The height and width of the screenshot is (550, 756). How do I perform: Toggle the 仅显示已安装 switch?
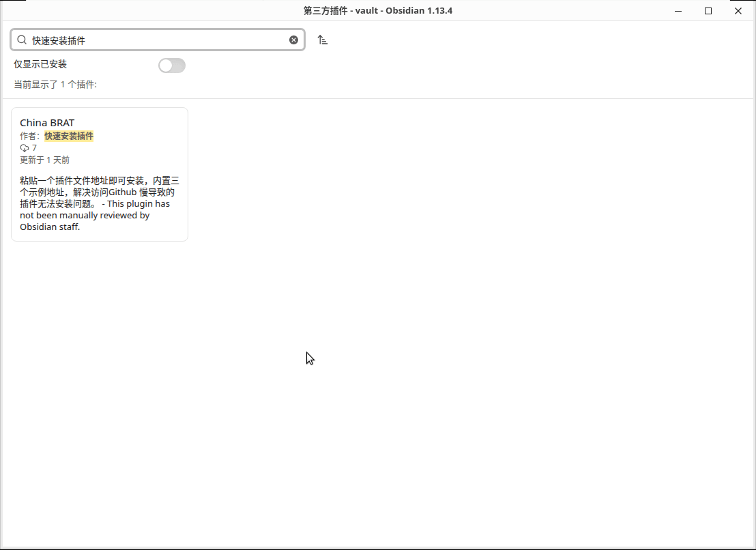(x=172, y=66)
